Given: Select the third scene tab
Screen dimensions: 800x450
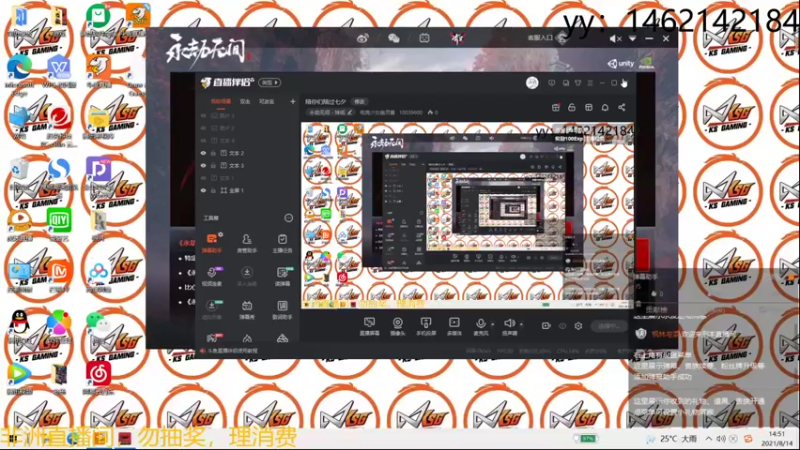Looking at the screenshot, I should click(266, 102).
